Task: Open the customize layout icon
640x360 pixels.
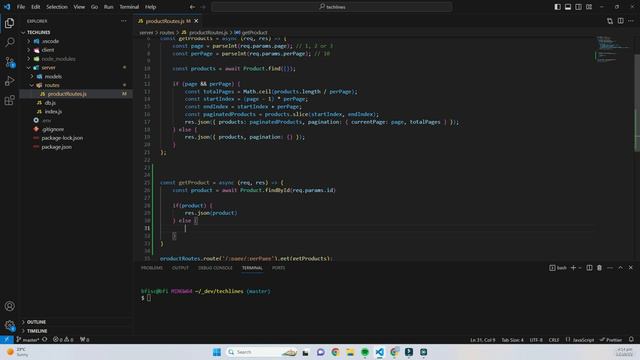Action: (589, 7)
